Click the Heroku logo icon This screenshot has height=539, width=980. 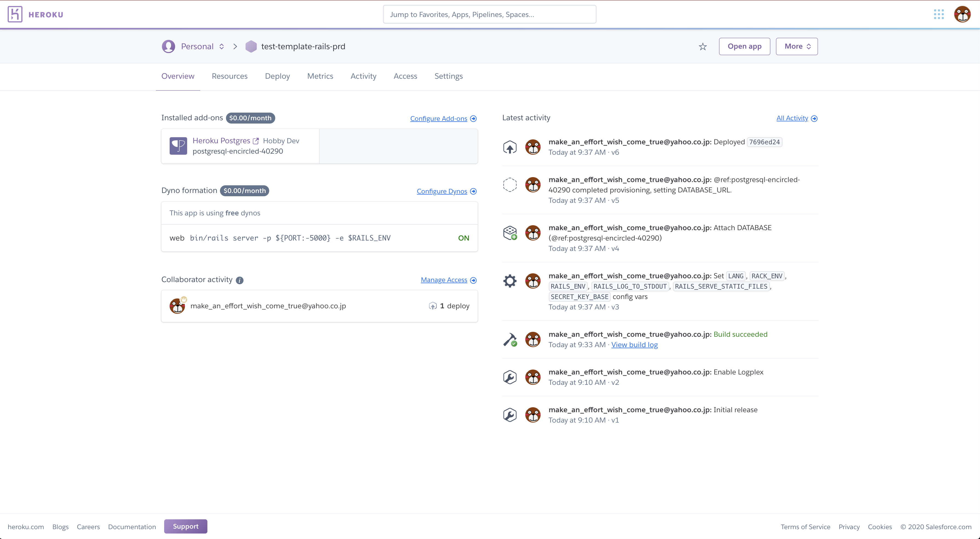[15, 14]
